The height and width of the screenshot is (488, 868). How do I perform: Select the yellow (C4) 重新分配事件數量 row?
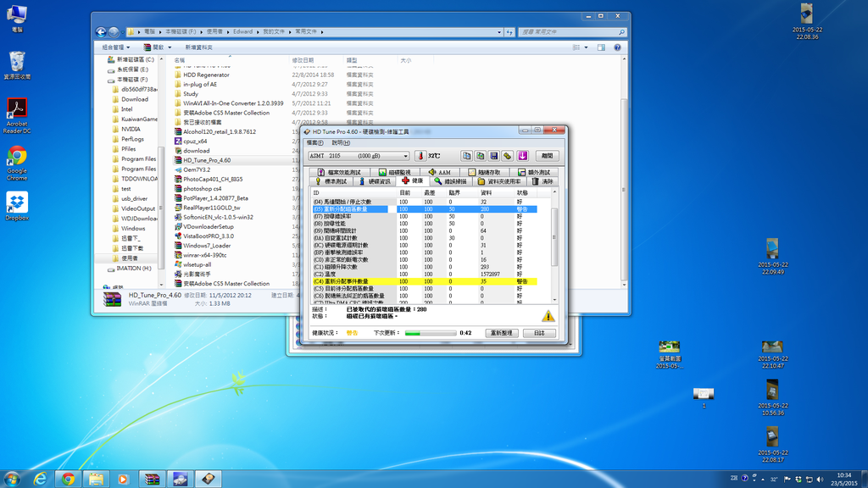tap(425, 281)
